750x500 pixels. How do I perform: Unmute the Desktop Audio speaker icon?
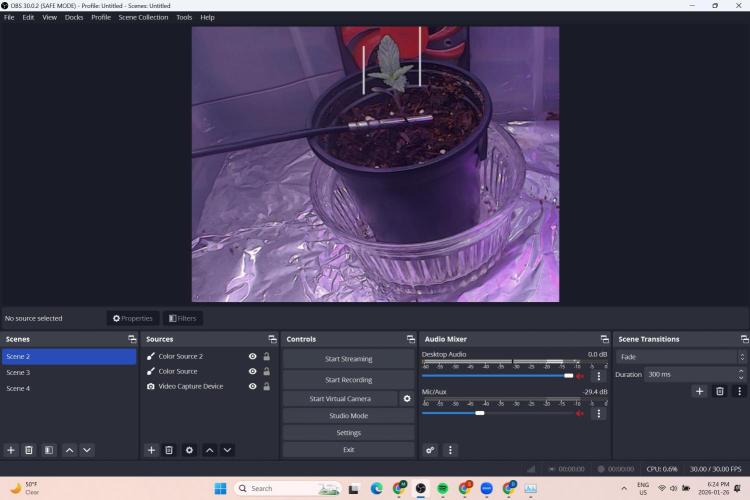580,376
